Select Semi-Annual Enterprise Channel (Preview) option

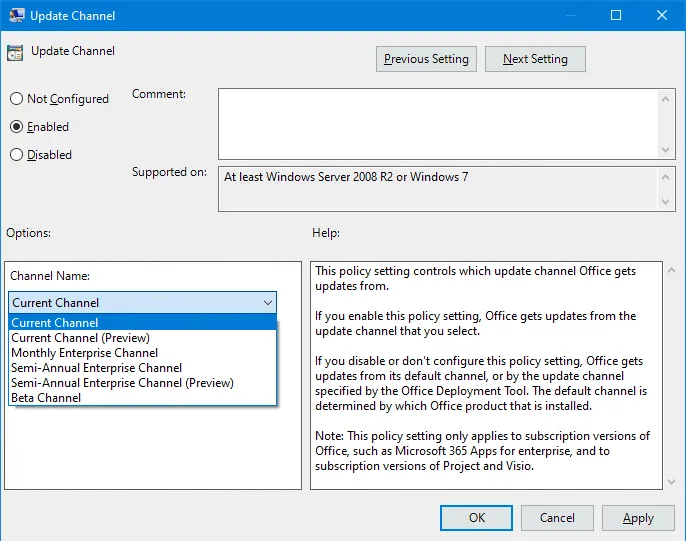122,383
